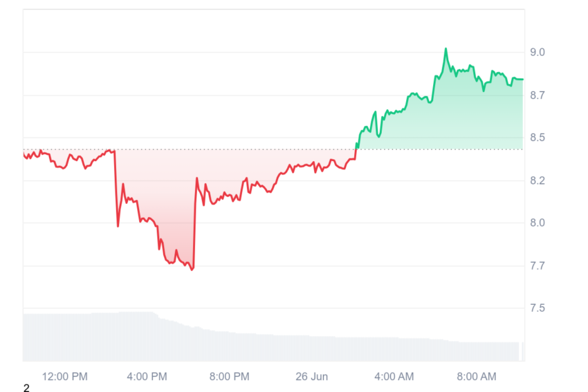Click the 7.7 price axis label
The image size is (588, 392).
click(x=537, y=266)
